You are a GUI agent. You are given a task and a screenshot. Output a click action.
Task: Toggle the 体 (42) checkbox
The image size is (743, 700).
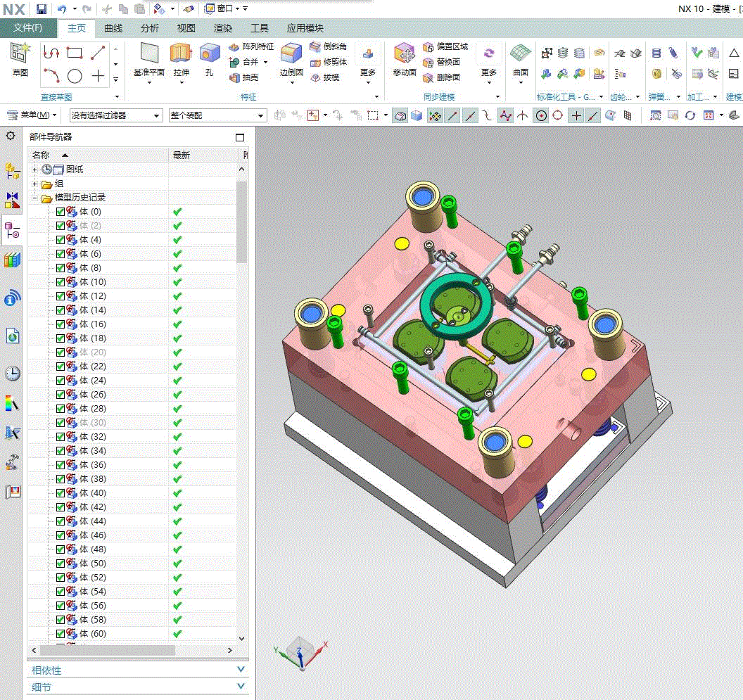(61, 507)
